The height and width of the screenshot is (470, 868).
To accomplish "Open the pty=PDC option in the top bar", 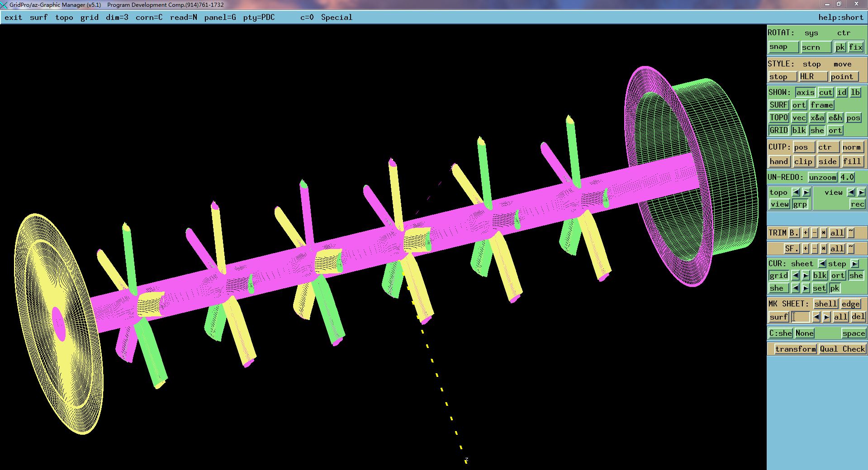I will (259, 17).
